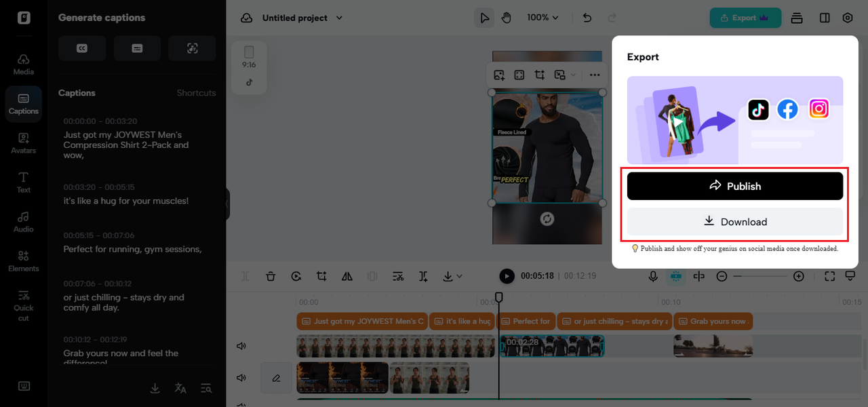
Task: Click the cloud save status icon
Action: 247,18
